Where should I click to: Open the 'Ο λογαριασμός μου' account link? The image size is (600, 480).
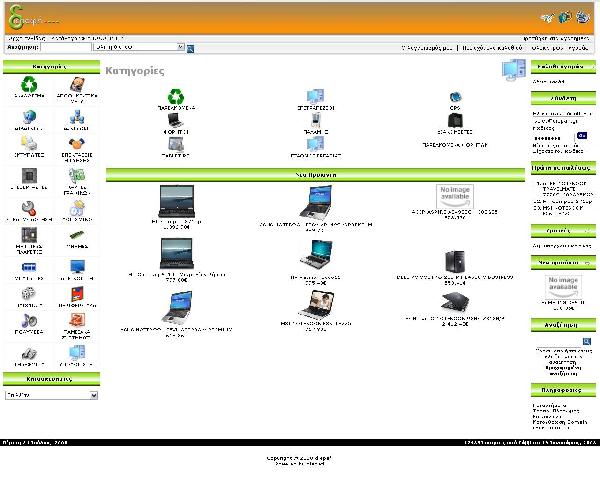coord(426,47)
